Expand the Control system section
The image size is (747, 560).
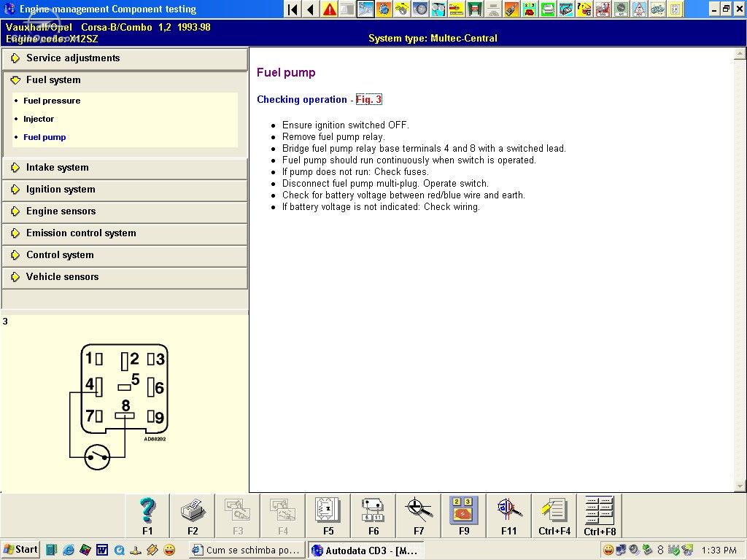tap(125, 255)
